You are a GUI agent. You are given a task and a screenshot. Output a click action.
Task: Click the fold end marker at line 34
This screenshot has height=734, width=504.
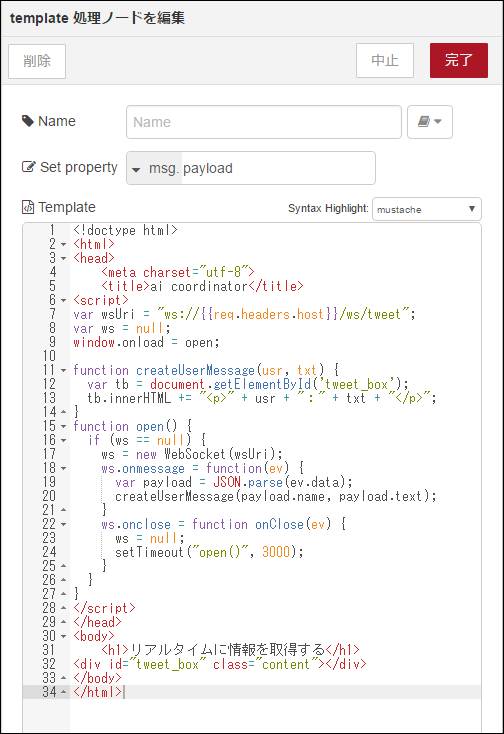tap(64, 692)
